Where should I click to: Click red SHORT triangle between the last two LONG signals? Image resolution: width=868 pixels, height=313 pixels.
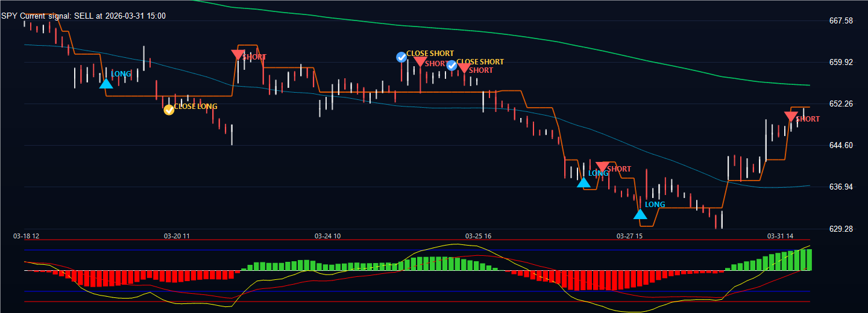pyautogui.click(x=602, y=167)
